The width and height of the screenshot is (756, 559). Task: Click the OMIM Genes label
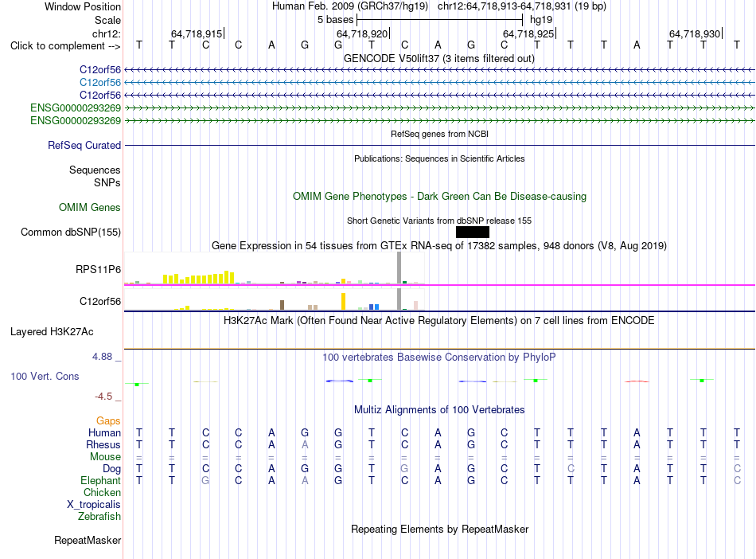pyautogui.click(x=89, y=207)
